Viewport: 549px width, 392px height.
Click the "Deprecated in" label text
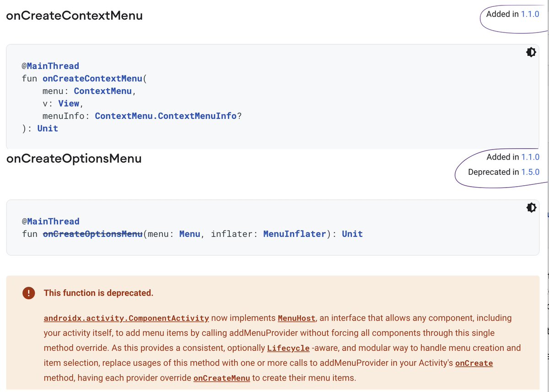click(x=493, y=172)
